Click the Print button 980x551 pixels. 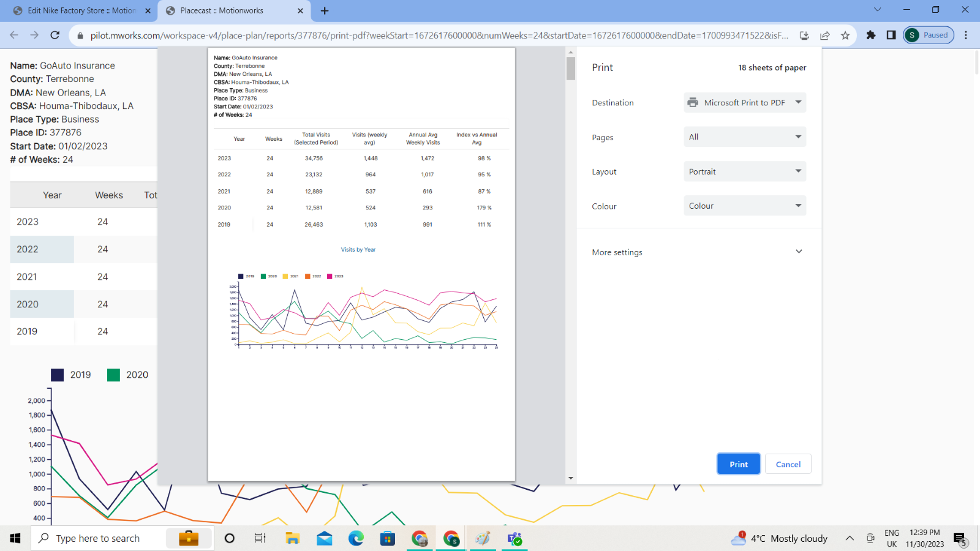(739, 464)
